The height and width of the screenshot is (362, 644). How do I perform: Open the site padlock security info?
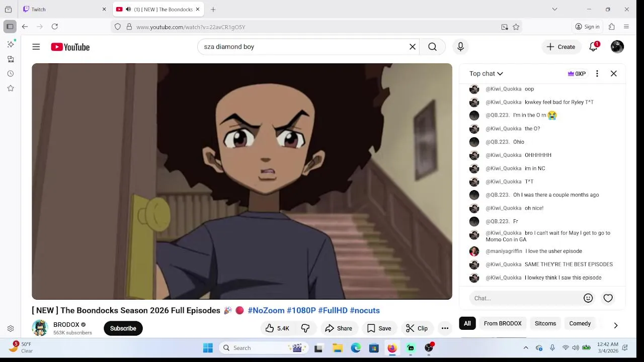point(129,27)
